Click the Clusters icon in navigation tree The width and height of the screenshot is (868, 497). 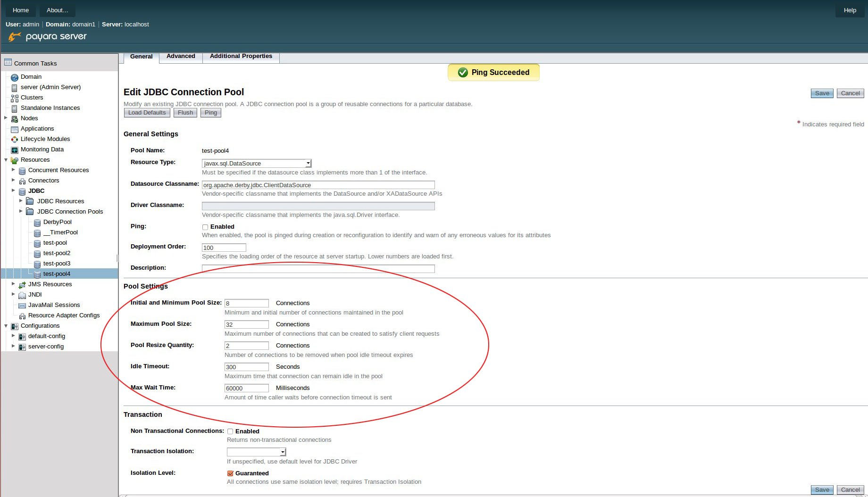(15, 98)
